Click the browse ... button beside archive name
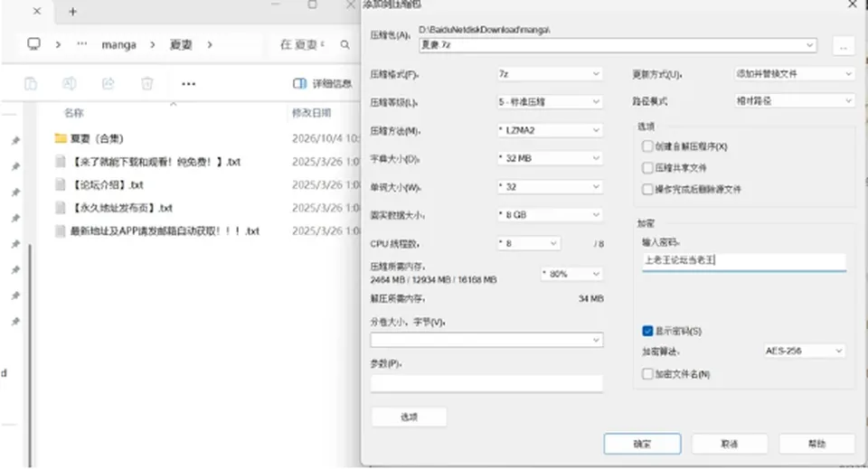The image size is (868, 469). (843, 46)
